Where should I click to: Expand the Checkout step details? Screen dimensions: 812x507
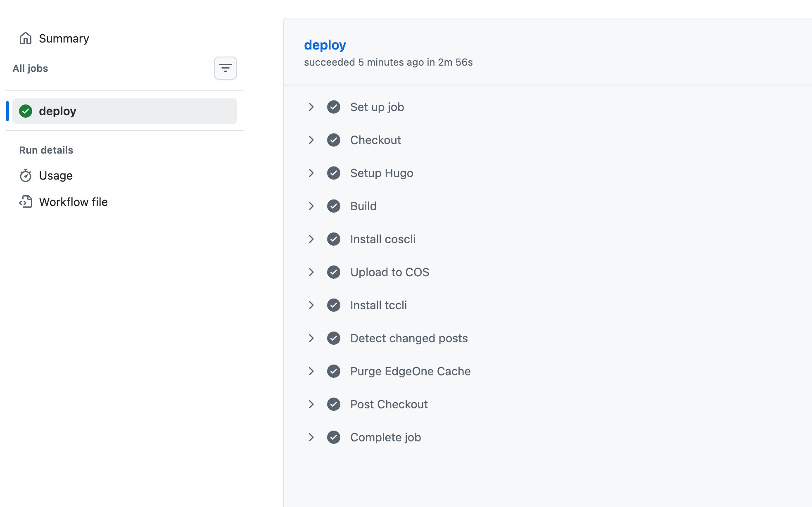[x=311, y=140]
